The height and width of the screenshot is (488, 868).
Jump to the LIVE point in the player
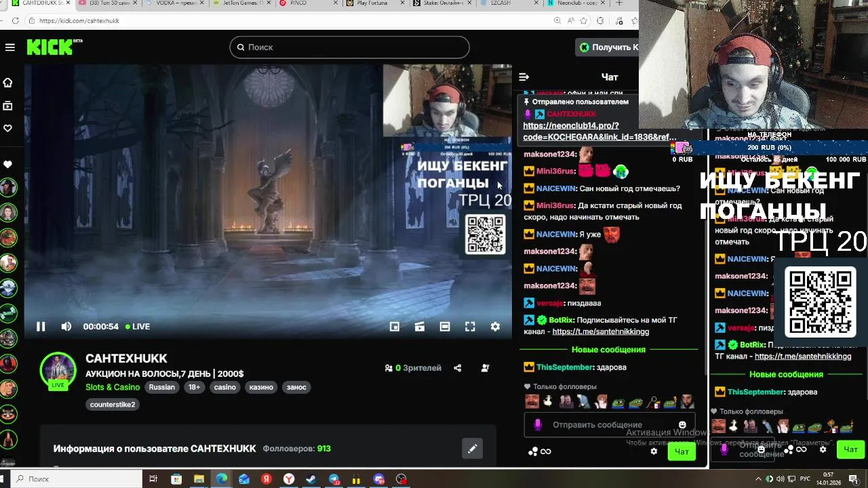(138, 327)
